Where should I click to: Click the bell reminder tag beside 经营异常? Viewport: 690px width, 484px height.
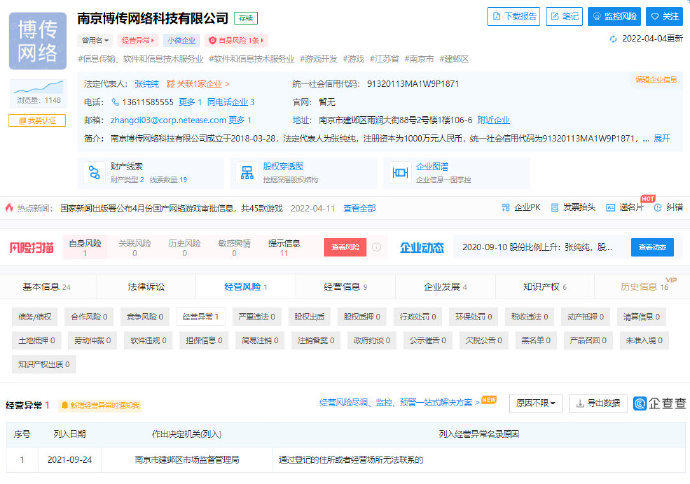100,405
